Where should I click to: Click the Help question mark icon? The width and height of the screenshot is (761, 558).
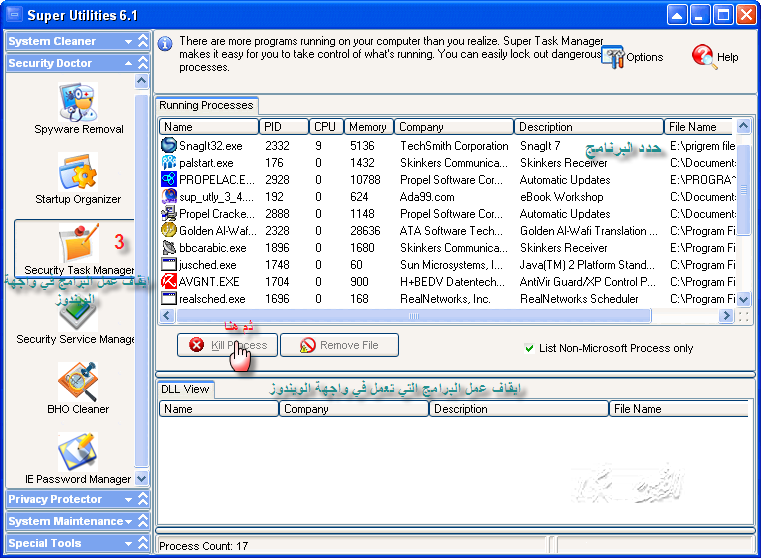704,56
